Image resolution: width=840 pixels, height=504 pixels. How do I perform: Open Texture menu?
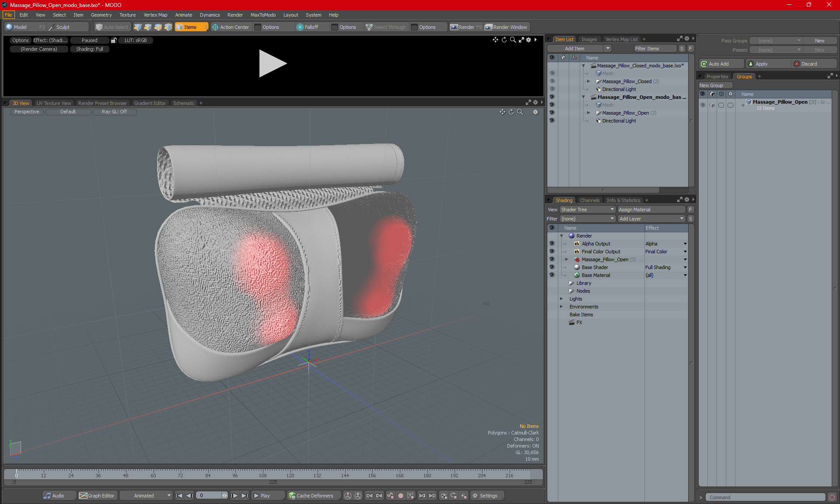pos(127,15)
